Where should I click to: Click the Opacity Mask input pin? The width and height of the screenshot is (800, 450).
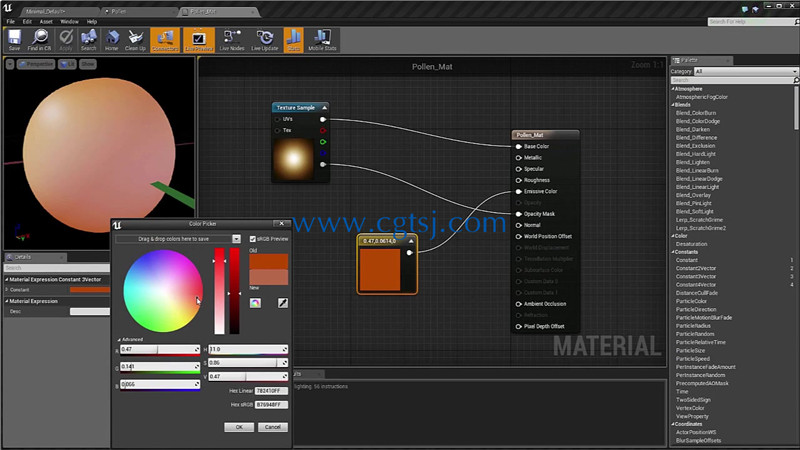[518, 214]
